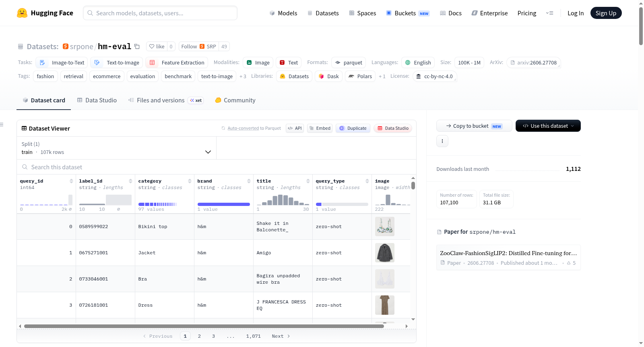Focus the Search this dataset field

pyautogui.click(x=217, y=167)
